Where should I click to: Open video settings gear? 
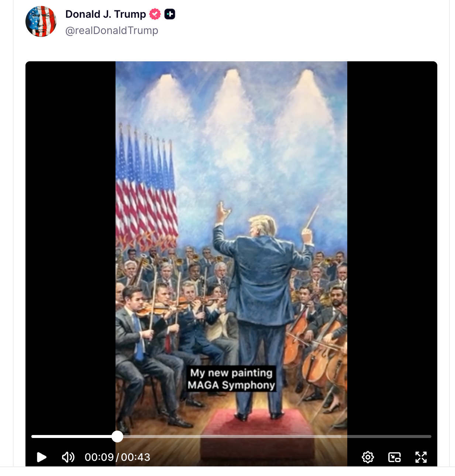(x=368, y=457)
